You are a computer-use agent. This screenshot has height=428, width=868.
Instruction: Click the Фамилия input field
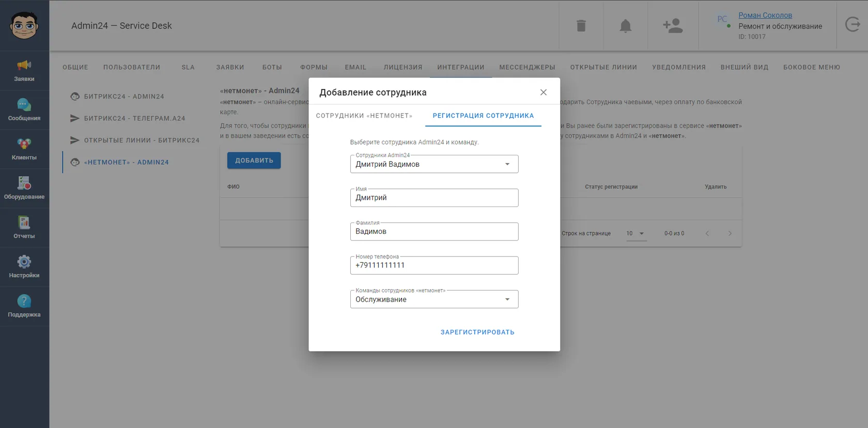pyautogui.click(x=434, y=232)
